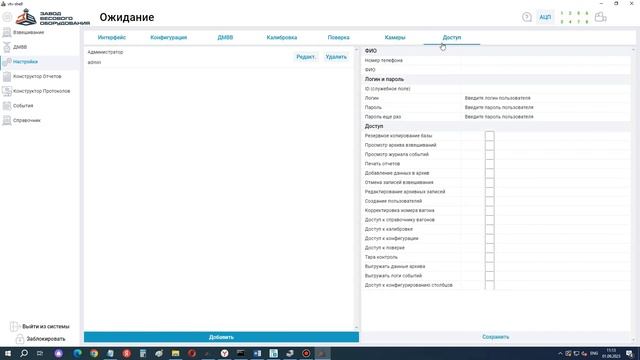Toggle Доступ к конфигурации checkbox

(490, 238)
